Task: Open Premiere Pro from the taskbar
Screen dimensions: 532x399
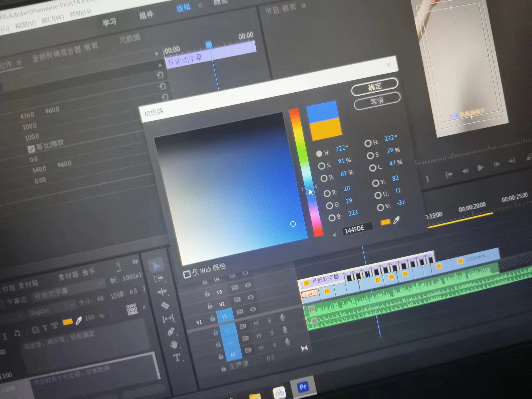Action: pyautogui.click(x=303, y=387)
